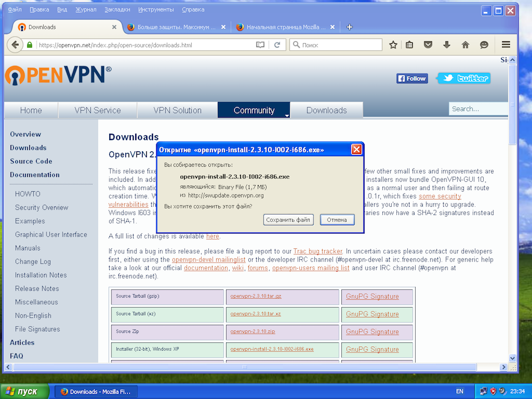Click the red security shield tray icon
The image size is (532, 399).
tap(493, 391)
